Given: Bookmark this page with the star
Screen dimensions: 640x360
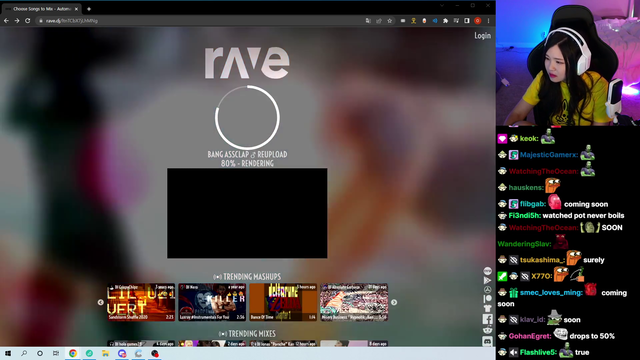Looking at the screenshot, I should pyautogui.click(x=390, y=21).
